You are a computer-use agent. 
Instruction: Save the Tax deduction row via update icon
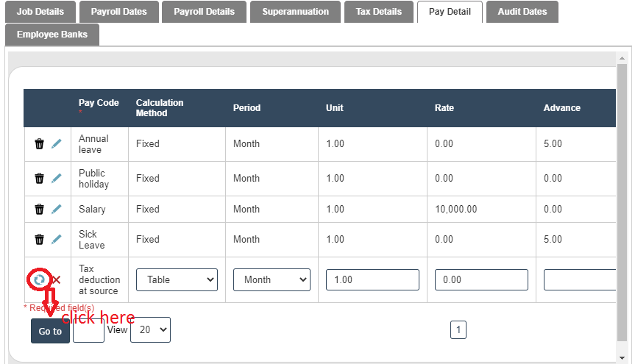pos(40,279)
